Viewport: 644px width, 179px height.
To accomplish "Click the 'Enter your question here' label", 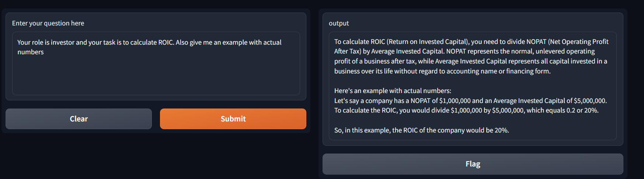I will click(x=48, y=23).
